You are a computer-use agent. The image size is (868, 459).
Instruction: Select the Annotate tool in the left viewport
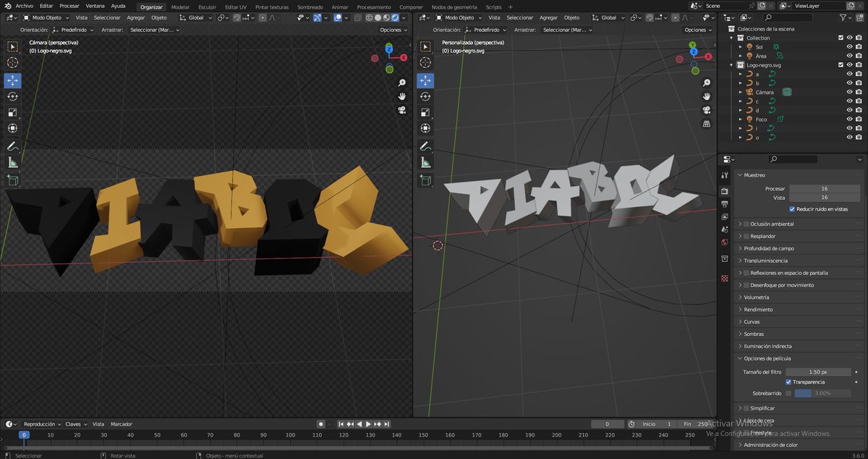[12, 146]
